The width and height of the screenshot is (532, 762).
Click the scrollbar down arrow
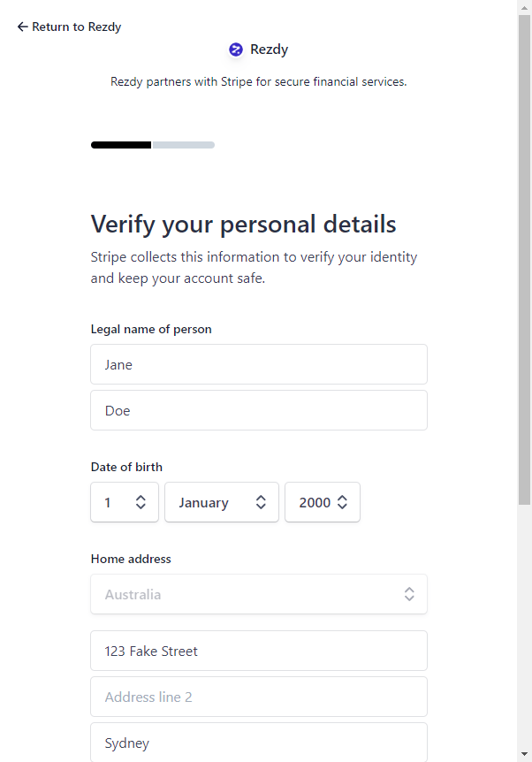click(x=524, y=754)
